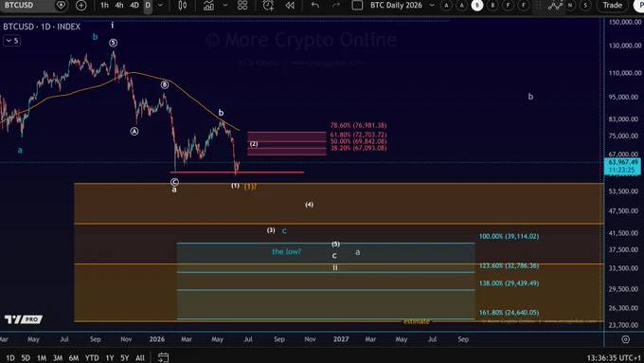This screenshot has width=644, height=363.
Task: Click the 150,000.00 price scale label
Action: (x=625, y=22)
